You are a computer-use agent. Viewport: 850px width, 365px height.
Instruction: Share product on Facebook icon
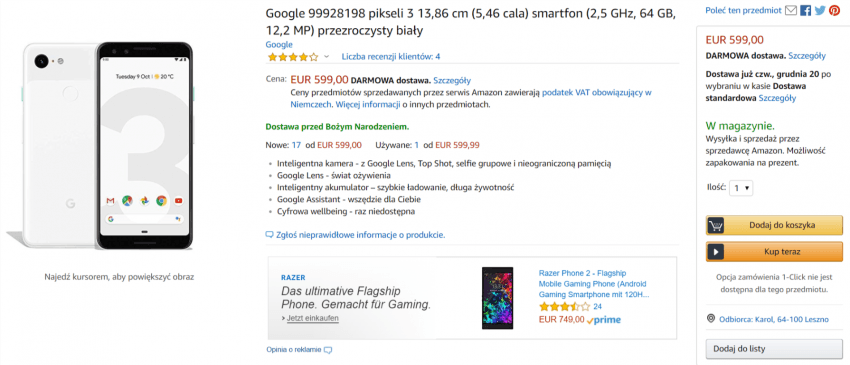click(806, 10)
